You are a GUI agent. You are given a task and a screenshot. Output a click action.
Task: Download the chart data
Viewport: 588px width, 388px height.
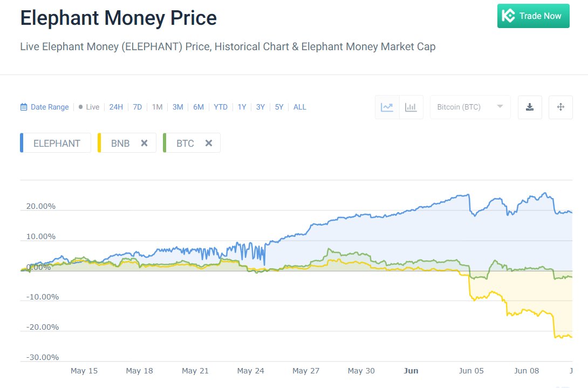pos(530,107)
